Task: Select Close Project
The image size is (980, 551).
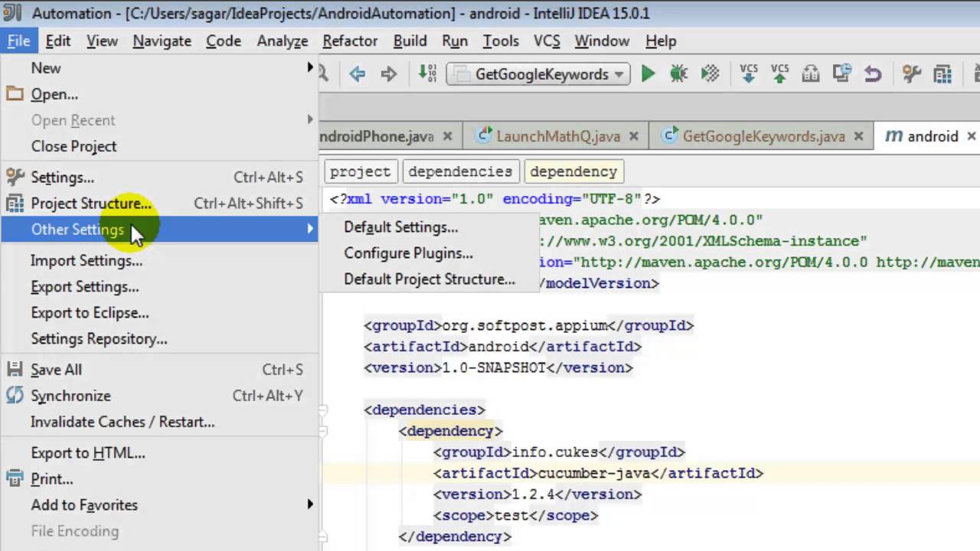Action: 159,146
